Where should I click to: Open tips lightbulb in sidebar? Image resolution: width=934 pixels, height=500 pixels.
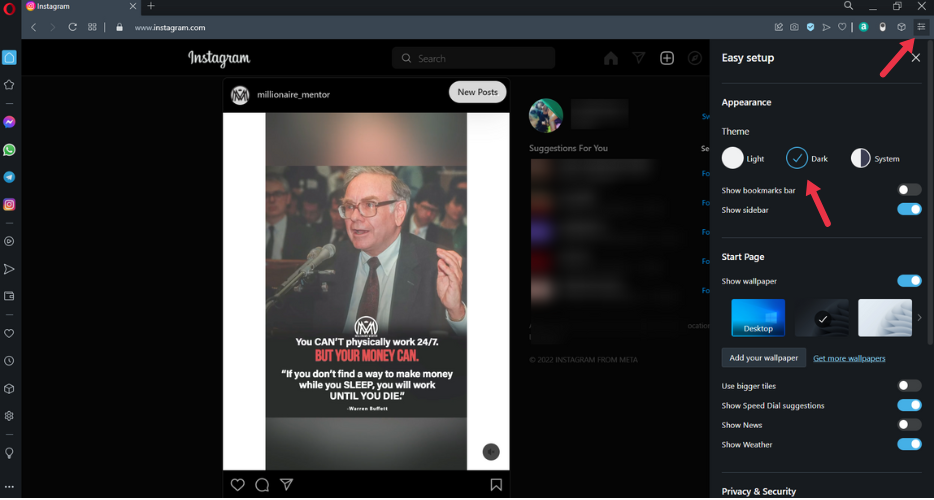9,453
